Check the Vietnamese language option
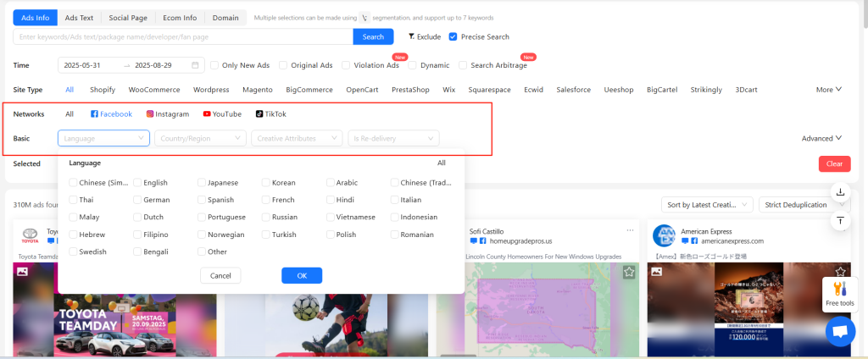 coord(331,217)
